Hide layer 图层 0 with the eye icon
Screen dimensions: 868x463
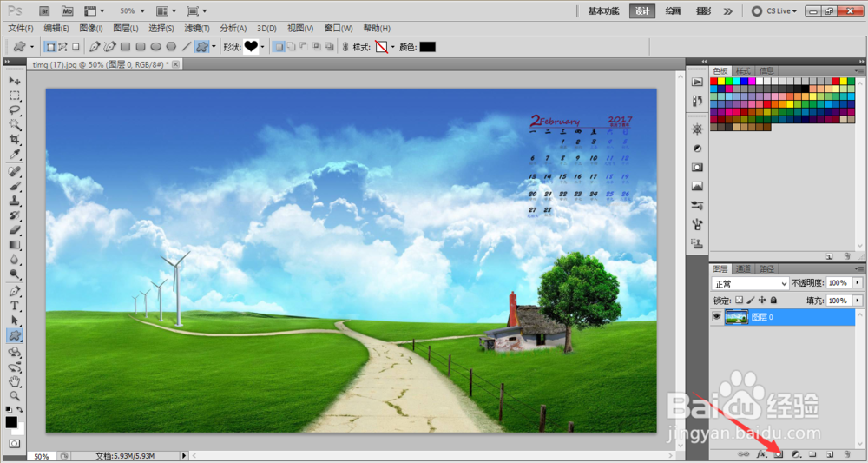716,317
